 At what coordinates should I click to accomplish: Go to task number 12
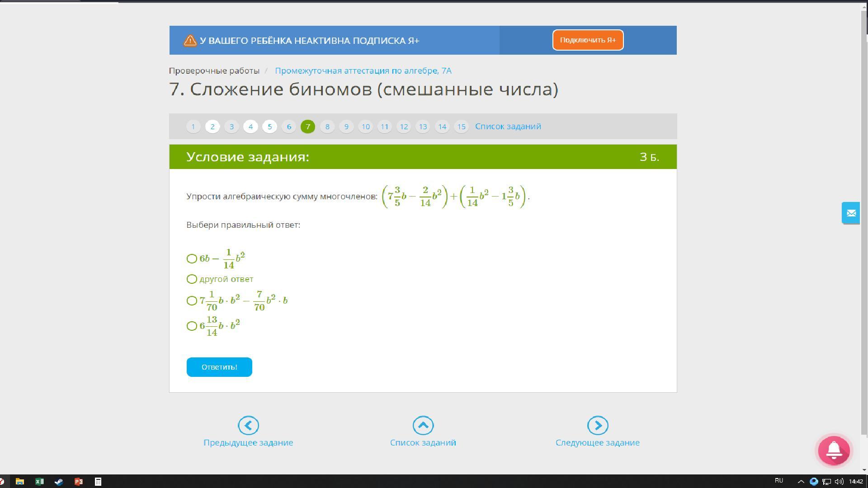point(404,127)
